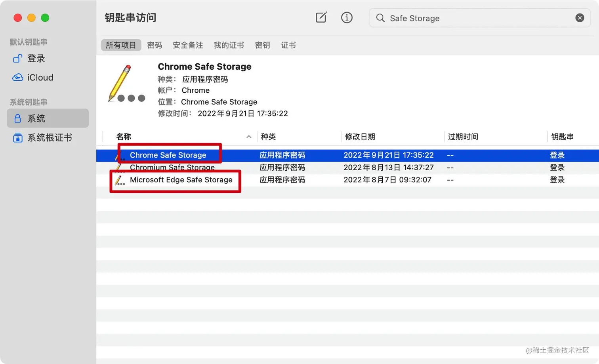Click the lock icon beside 系统
Image resolution: width=599 pixels, height=364 pixels.
pyautogui.click(x=17, y=118)
